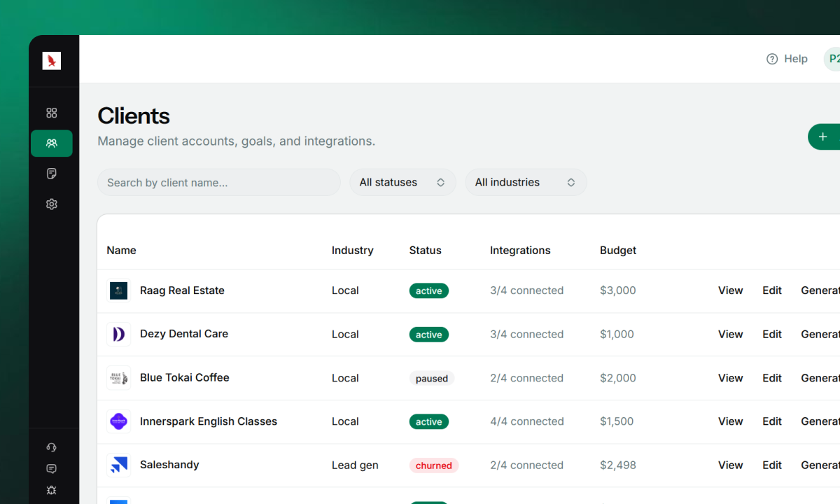Click the active badge for Innerspark English Classes
840x504 pixels.
(429, 421)
